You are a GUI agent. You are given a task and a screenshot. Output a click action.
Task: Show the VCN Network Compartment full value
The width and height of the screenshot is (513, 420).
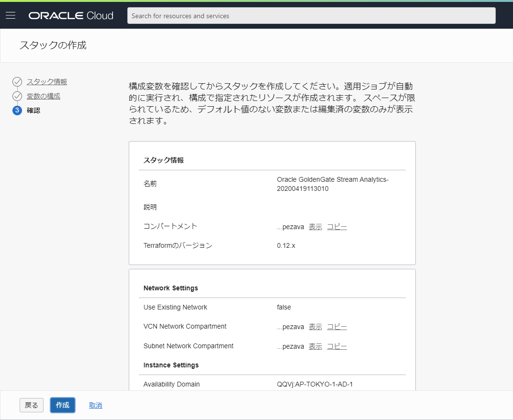[x=315, y=326]
